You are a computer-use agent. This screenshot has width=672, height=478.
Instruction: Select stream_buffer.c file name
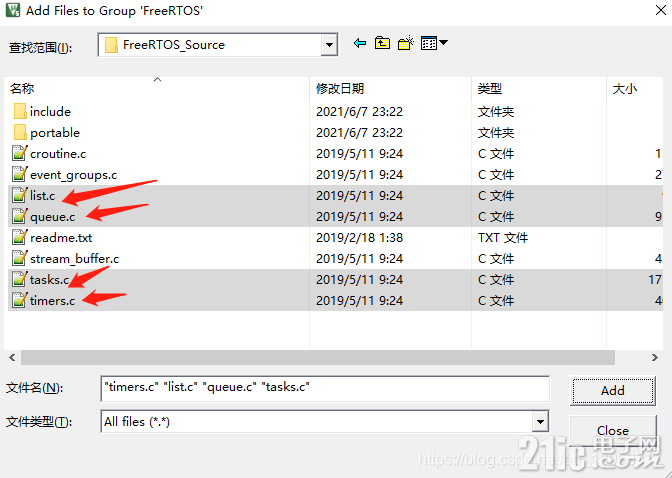coord(74,259)
